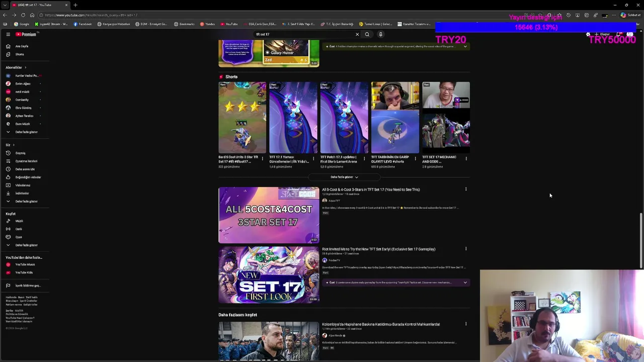The image size is (644, 362).
Task: Open Ana Sayfa home icon in sidebar
Action: pos(8,46)
